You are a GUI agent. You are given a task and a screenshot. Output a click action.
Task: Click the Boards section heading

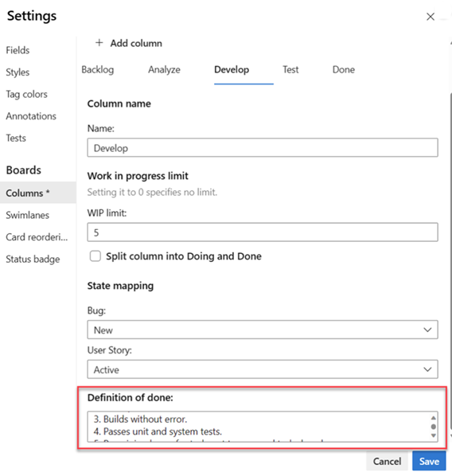click(x=24, y=170)
